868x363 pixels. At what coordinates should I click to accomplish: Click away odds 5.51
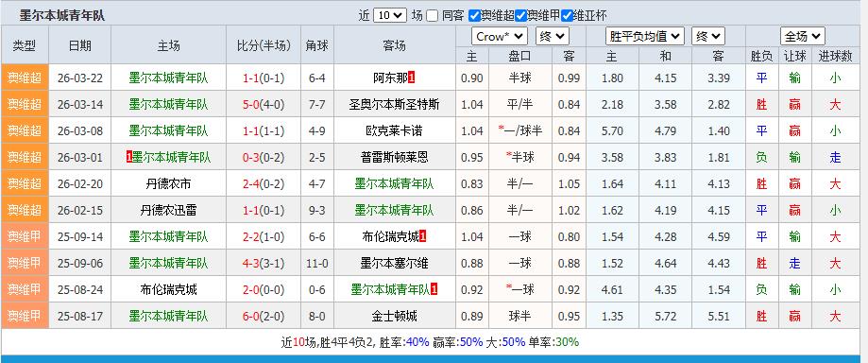point(719,317)
